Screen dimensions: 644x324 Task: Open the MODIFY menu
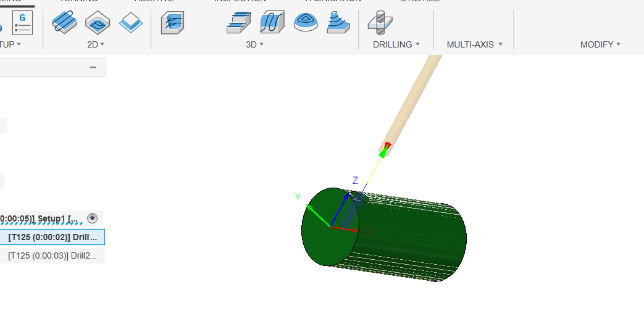600,44
